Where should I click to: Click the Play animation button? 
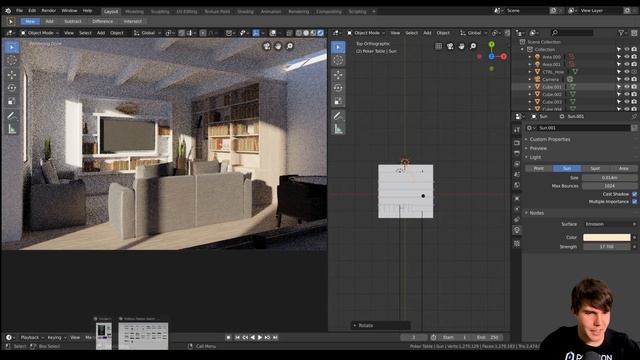tap(260, 338)
